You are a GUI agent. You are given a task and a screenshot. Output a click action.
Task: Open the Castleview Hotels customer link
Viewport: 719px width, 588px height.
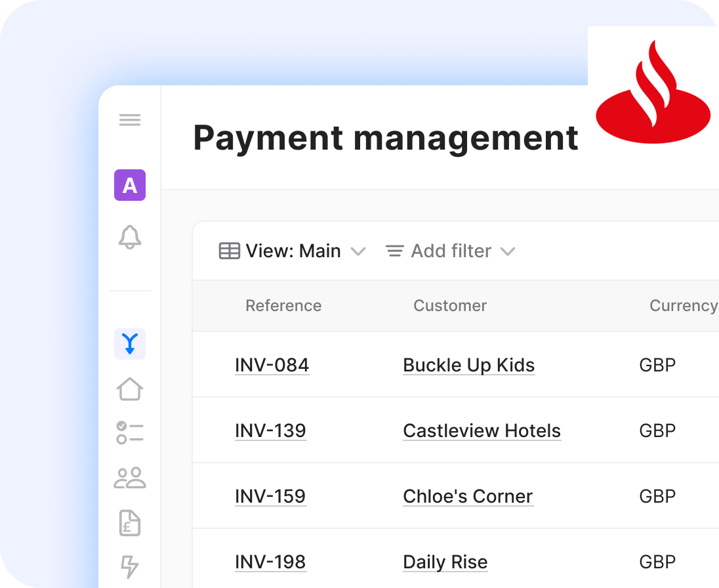[482, 430]
